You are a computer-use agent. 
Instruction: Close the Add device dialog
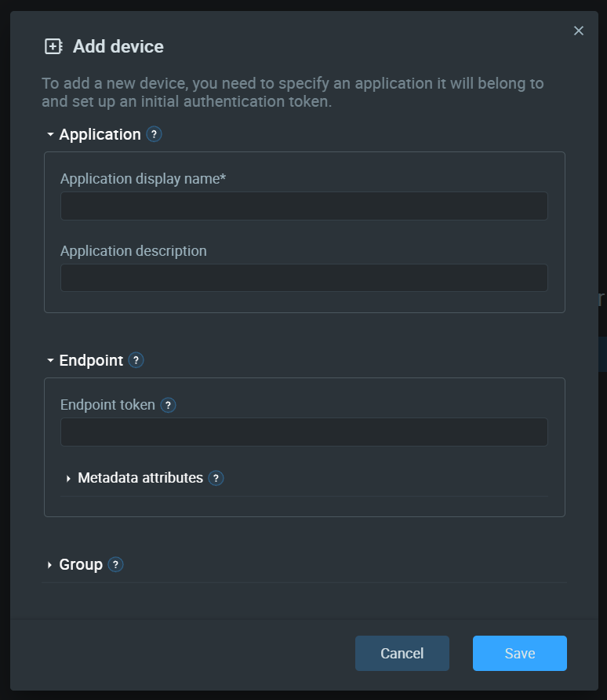(x=579, y=31)
